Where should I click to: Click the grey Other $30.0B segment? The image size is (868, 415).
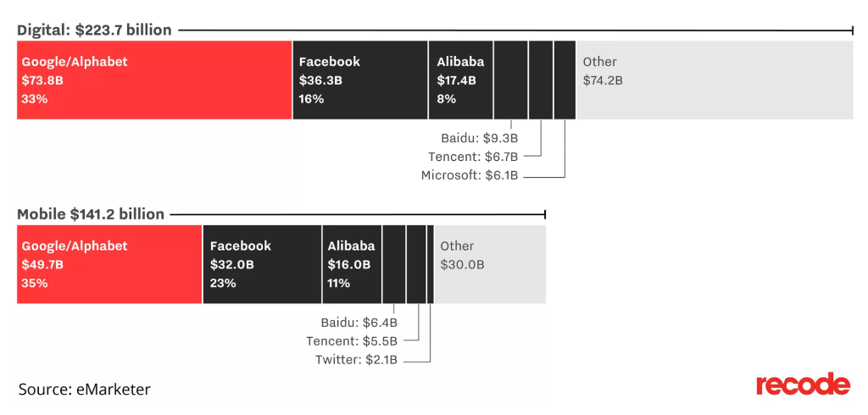[x=491, y=264]
